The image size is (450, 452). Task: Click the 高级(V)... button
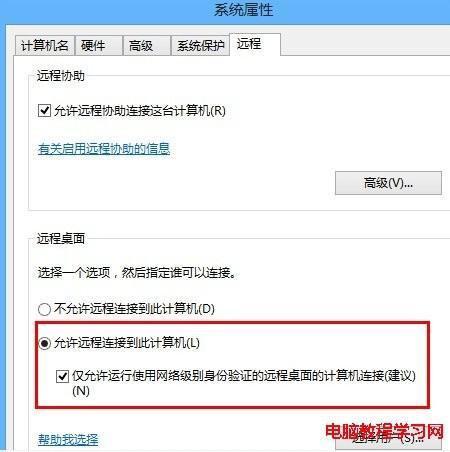click(388, 183)
